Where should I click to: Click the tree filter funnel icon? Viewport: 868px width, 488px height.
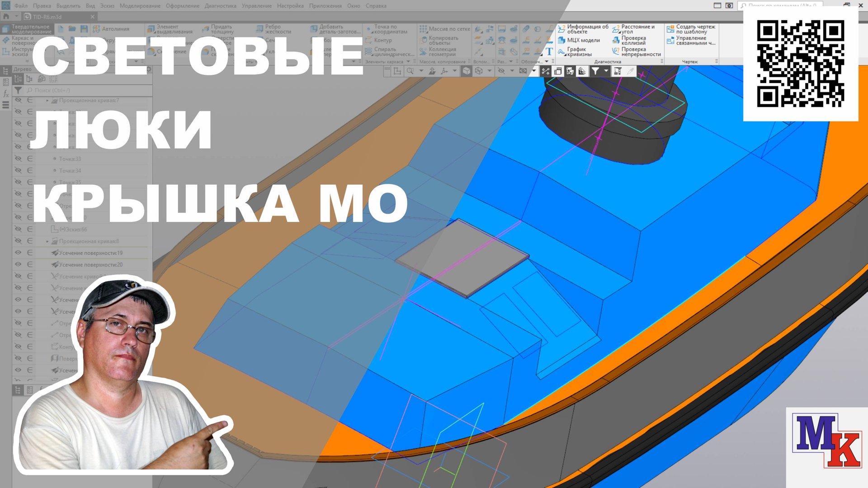click(18, 90)
